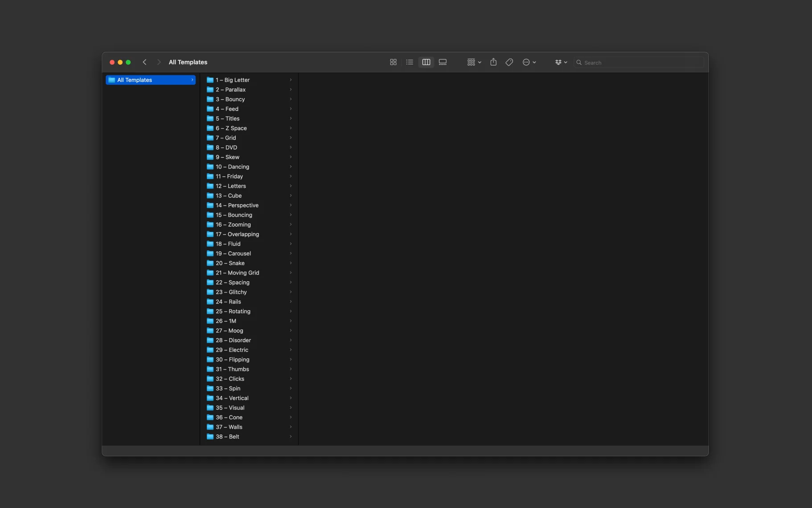Expand chevron beside 21 – Moving Grid

(x=291, y=273)
